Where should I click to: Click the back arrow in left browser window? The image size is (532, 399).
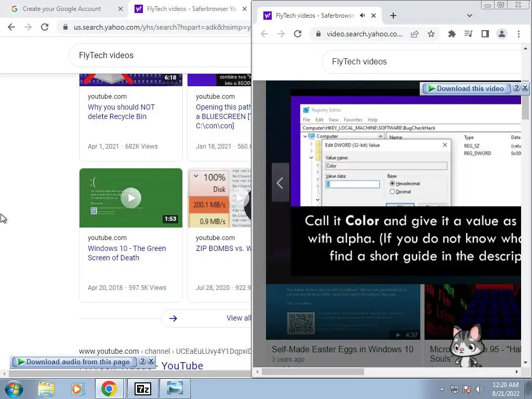coord(11,27)
